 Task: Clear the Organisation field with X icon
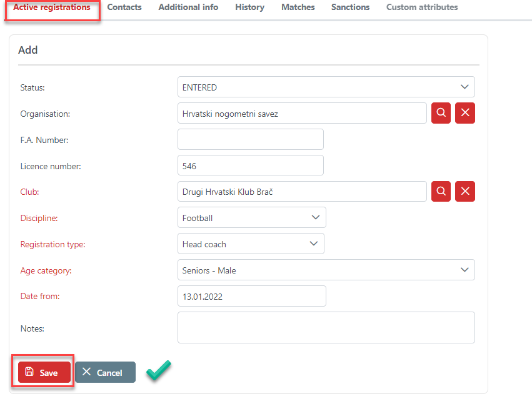coord(464,113)
